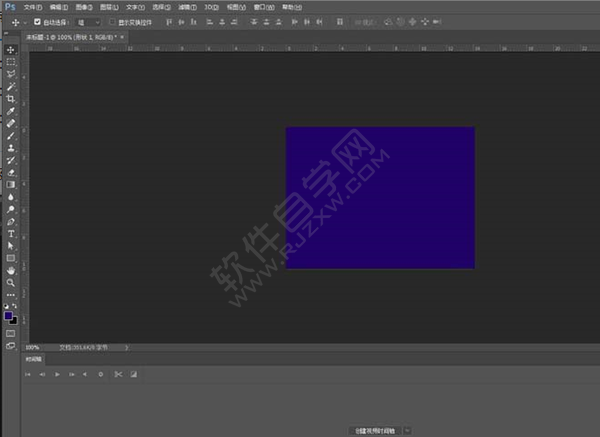Toggle the 自动选择 auto-select checkbox
The width and height of the screenshot is (600, 437).
pyautogui.click(x=38, y=21)
